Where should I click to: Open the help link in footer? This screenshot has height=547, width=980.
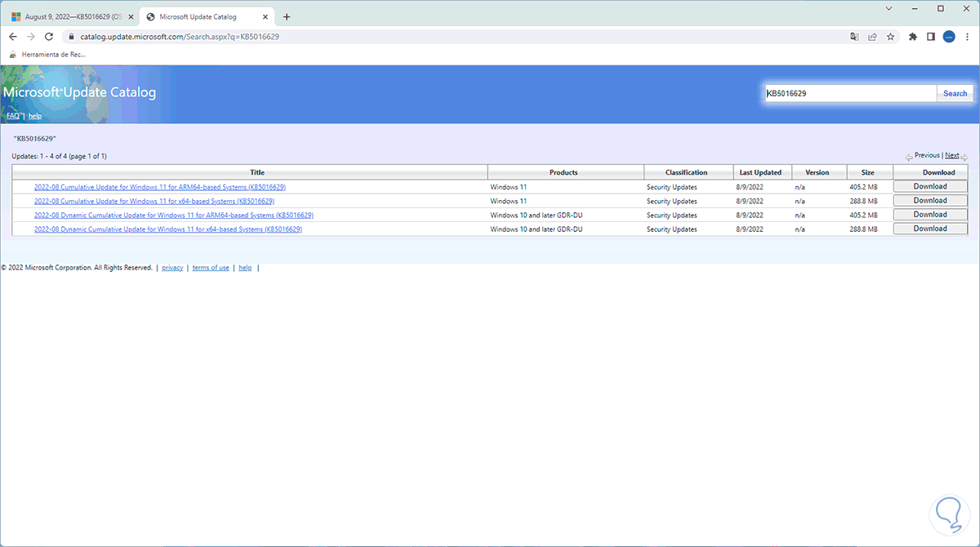coord(245,268)
